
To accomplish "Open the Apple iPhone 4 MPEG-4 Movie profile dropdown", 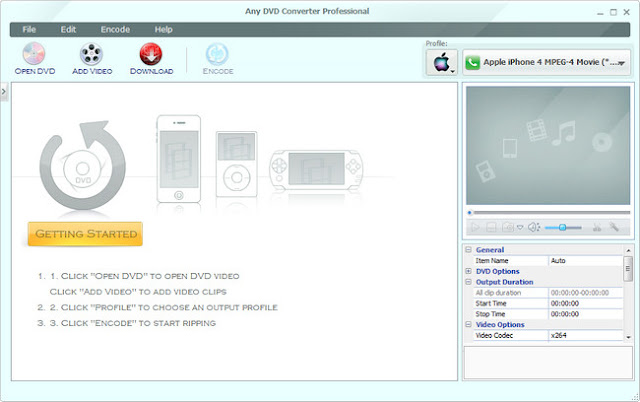I will point(547,62).
